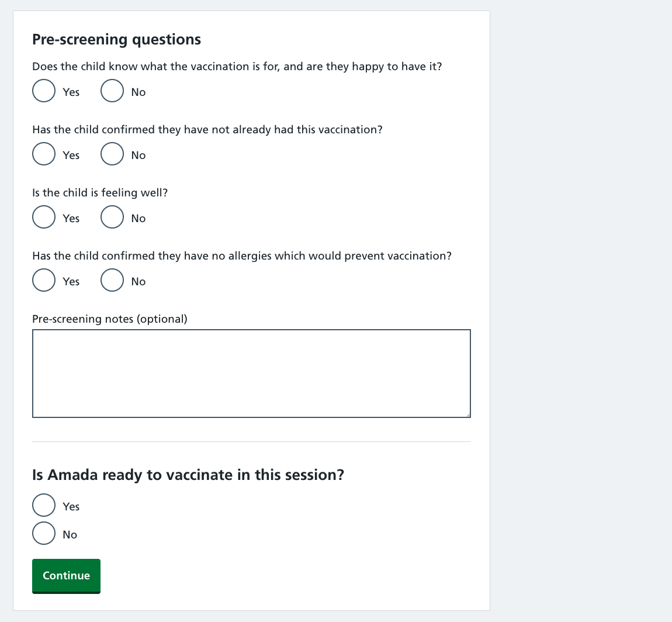
Task: Pick No for no allergies preventing vaccination
Action: (112, 280)
